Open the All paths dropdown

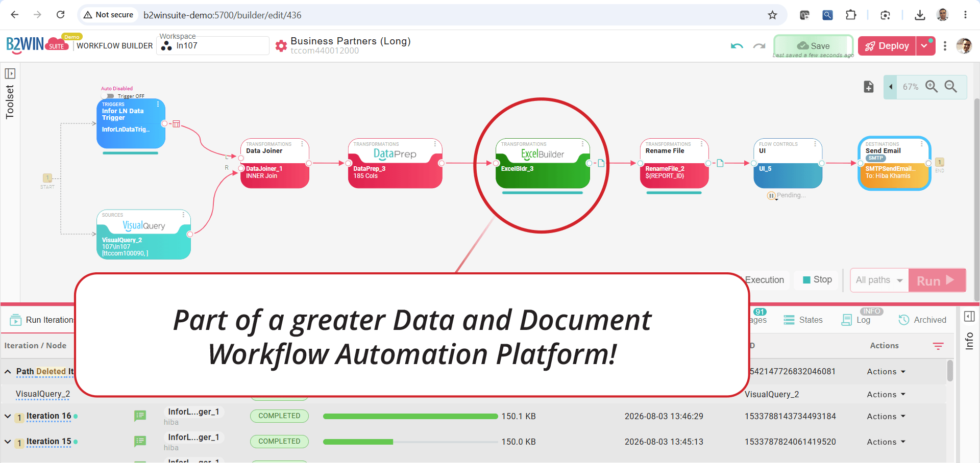pyautogui.click(x=879, y=280)
